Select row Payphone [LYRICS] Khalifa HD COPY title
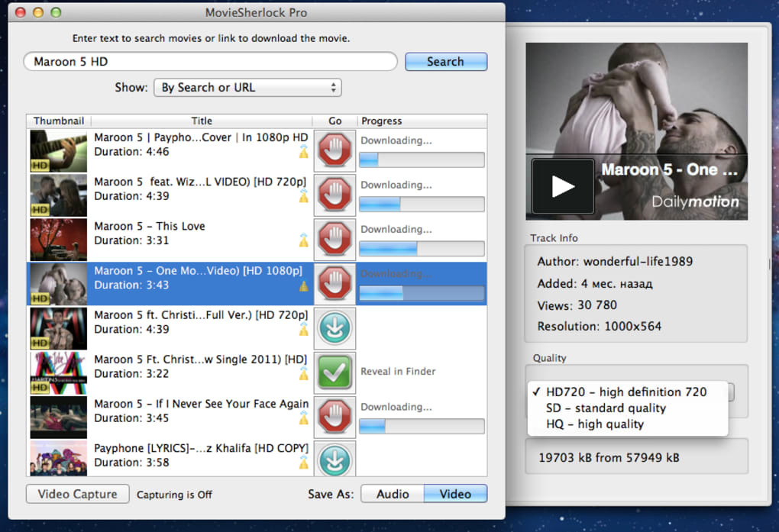The image size is (779, 532). pyautogui.click(x=201, y=448)
